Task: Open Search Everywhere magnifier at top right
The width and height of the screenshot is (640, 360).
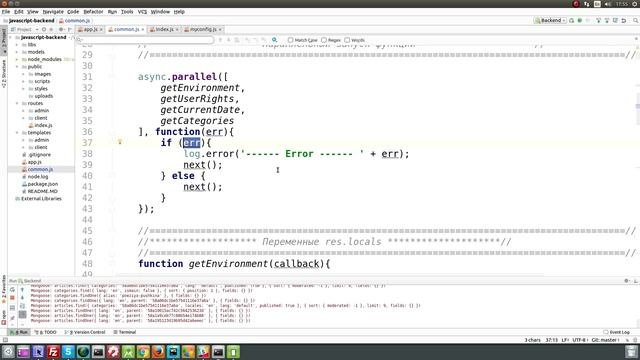Action: click(636, 20)
